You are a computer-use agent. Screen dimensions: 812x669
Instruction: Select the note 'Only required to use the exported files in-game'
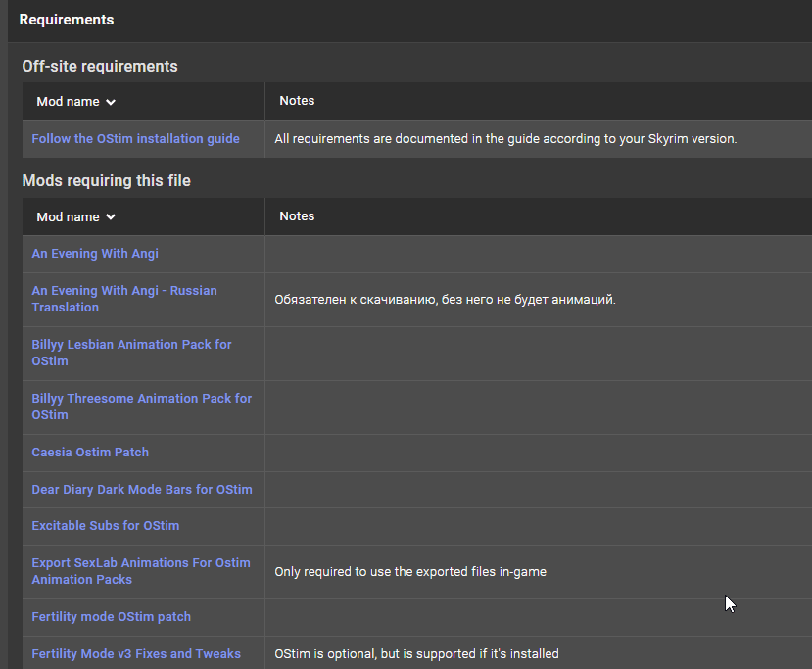tap(410, 572)
